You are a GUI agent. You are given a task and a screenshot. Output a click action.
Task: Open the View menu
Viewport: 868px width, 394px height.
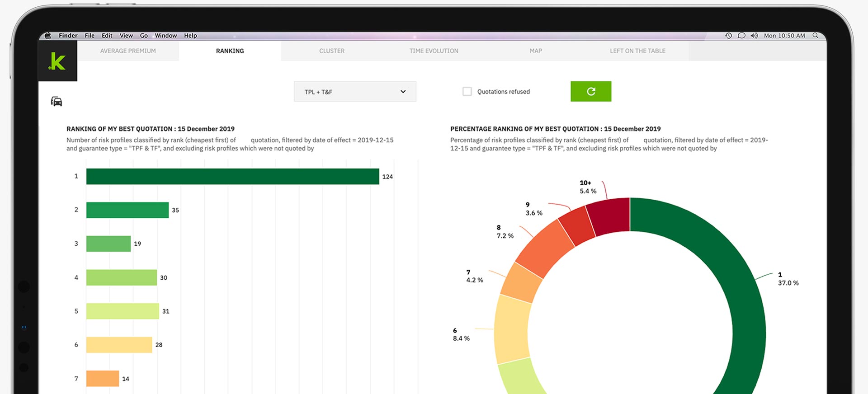(126, 36)
